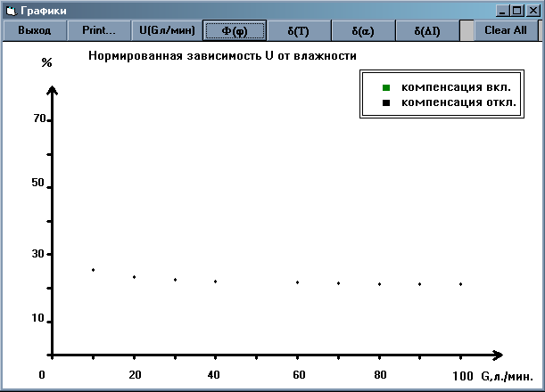This screenshot has height=392, width=545.
Task: Click the 'компенсация откл.' legend label
Action: 458,102
